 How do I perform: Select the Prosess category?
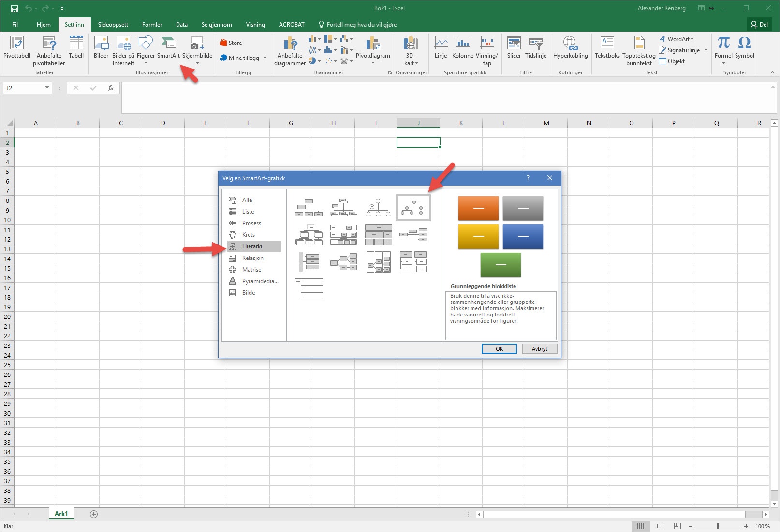pyautogui.click(x=254, y=223)
